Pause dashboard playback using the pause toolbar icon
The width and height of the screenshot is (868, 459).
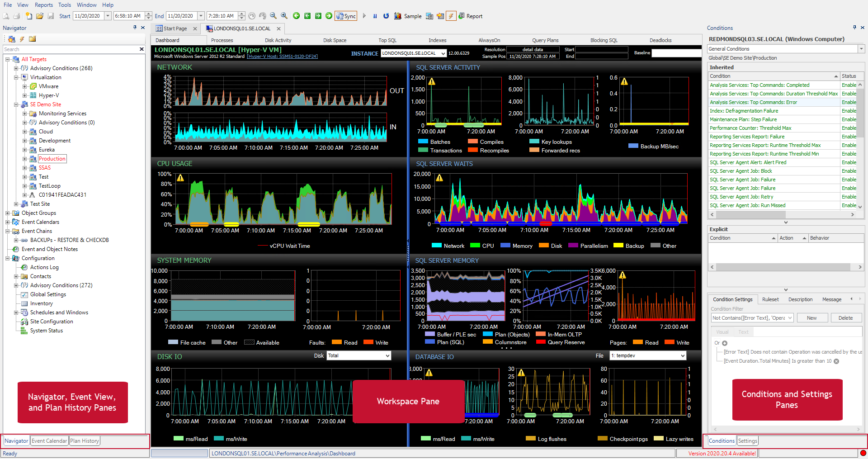(375, 16)
